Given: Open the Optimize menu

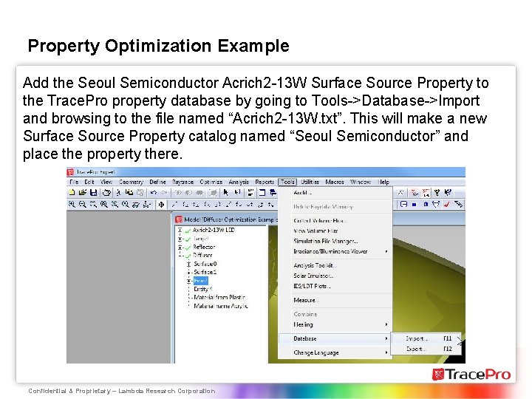Looking at the screenshot, I should [x=211, y=182].
